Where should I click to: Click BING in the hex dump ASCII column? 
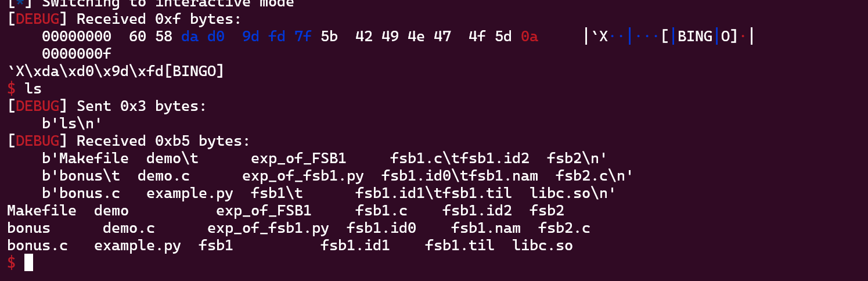tap(694, 37)
